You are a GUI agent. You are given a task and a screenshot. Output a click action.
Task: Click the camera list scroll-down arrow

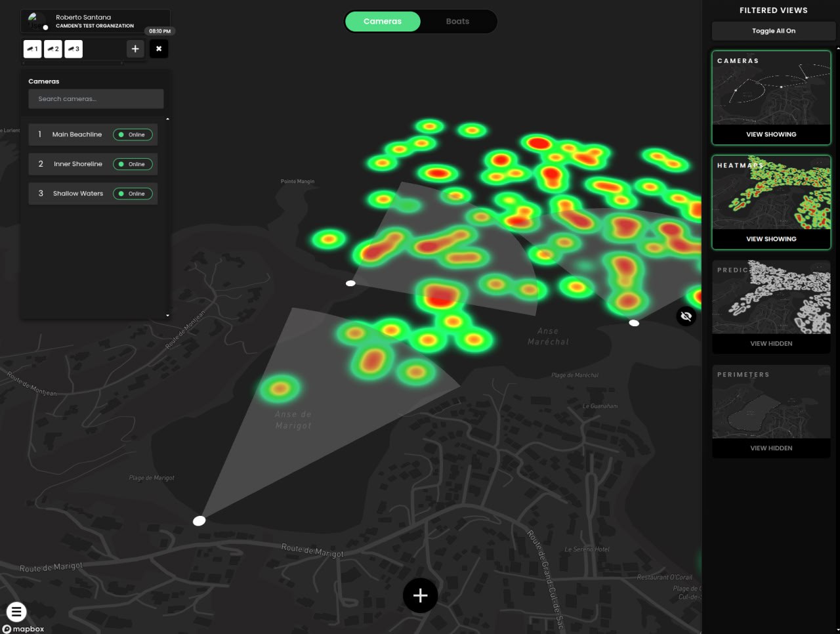(x=167, y=316)
